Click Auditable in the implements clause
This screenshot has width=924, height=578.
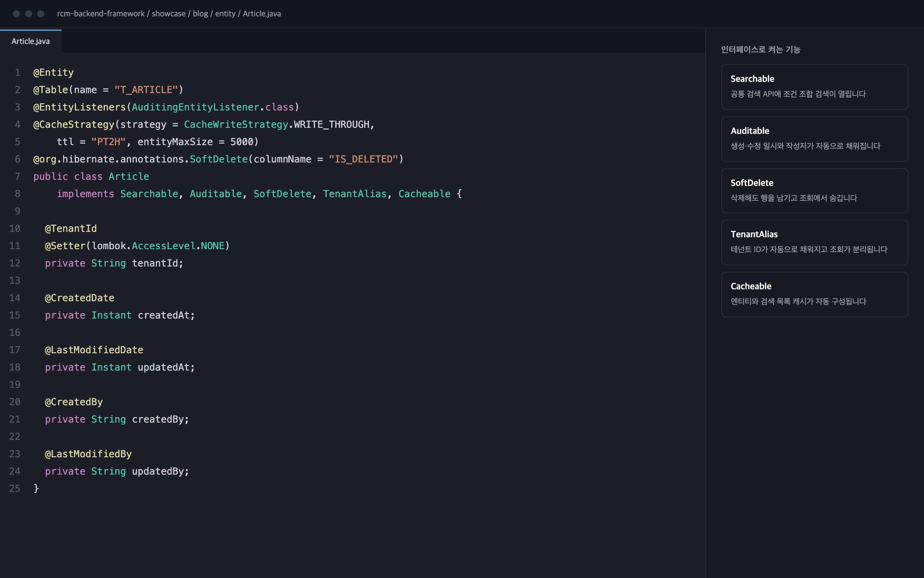(216, 194)
